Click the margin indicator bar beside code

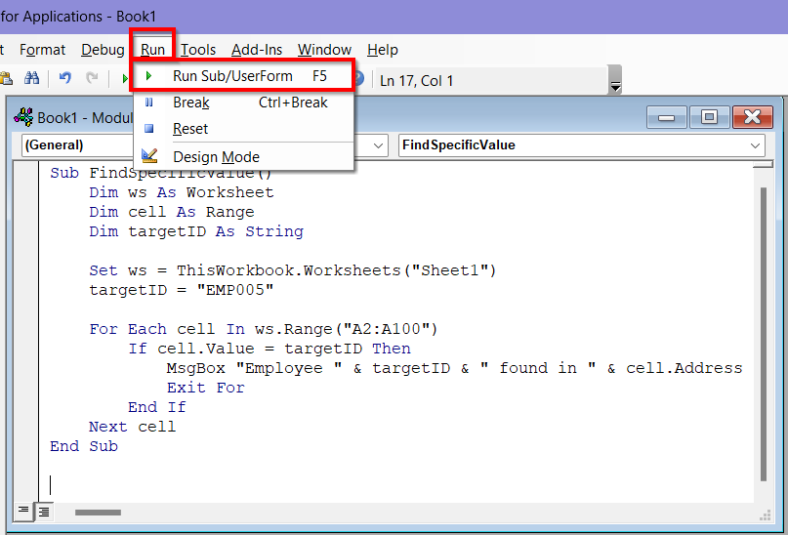coord(26,332)
